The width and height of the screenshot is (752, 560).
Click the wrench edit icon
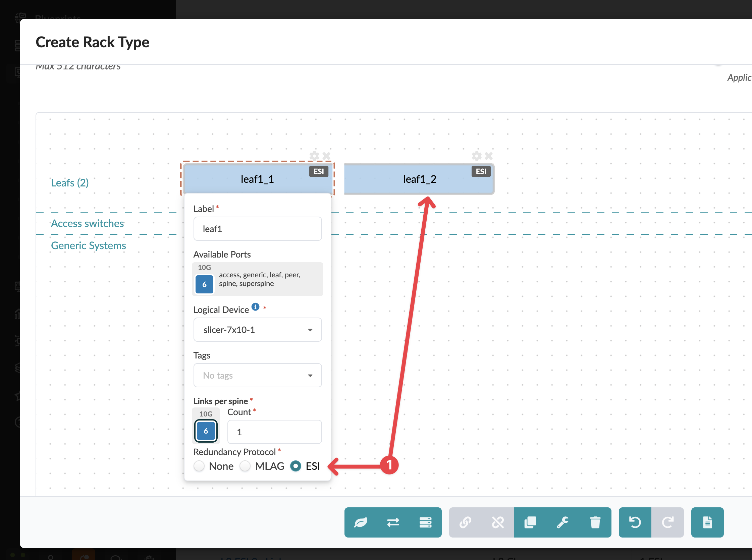click(563, 522)
